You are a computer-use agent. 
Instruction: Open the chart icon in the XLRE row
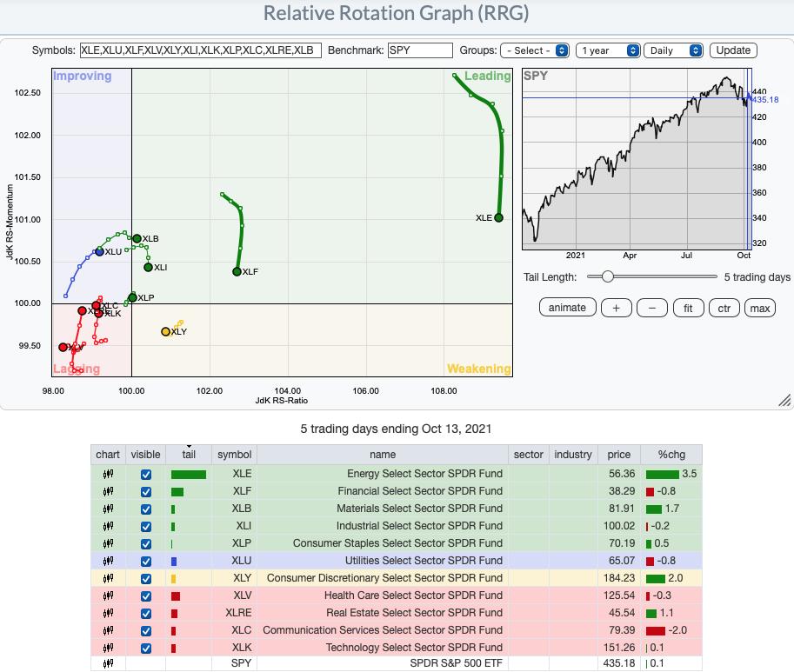pyautogui.click(x=108, y=613)
